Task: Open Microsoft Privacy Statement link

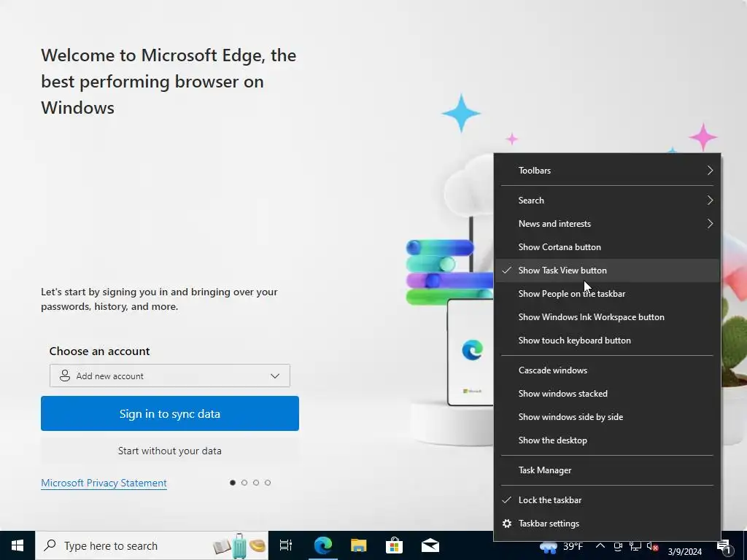Action: click(x=104, y=483)
